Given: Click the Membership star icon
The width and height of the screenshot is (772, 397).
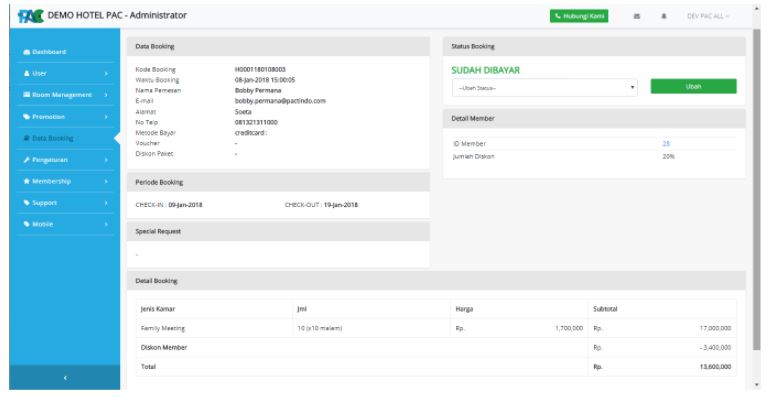Looking at the screenshot, I should point(27,181).
